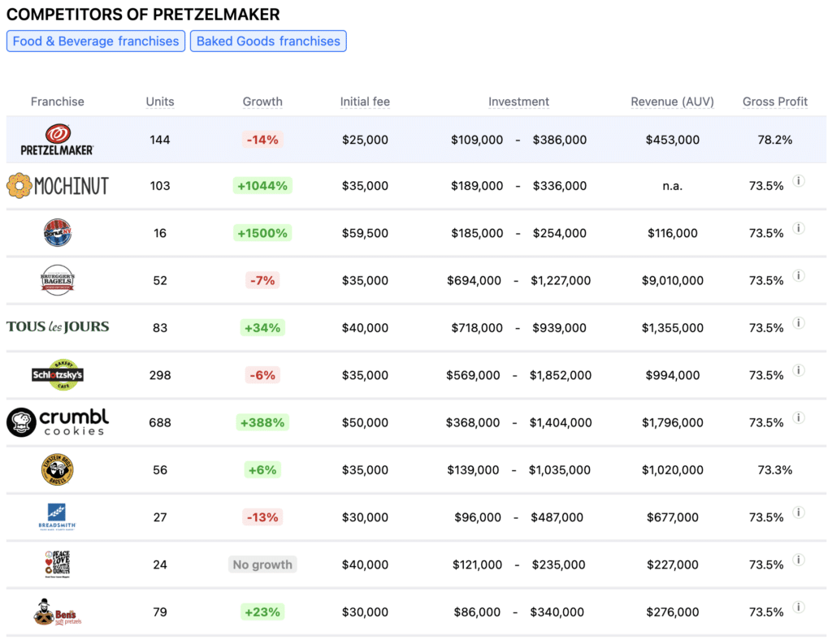This screenshot has height=644, width=832.
Task: Click info icon in 16-units row
Action: coord(799,228)
